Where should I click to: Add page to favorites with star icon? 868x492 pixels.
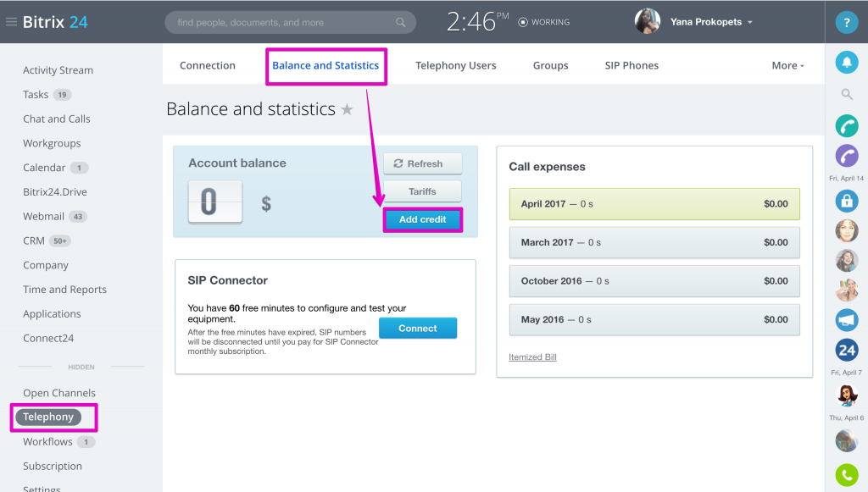[x=347, y=109]
